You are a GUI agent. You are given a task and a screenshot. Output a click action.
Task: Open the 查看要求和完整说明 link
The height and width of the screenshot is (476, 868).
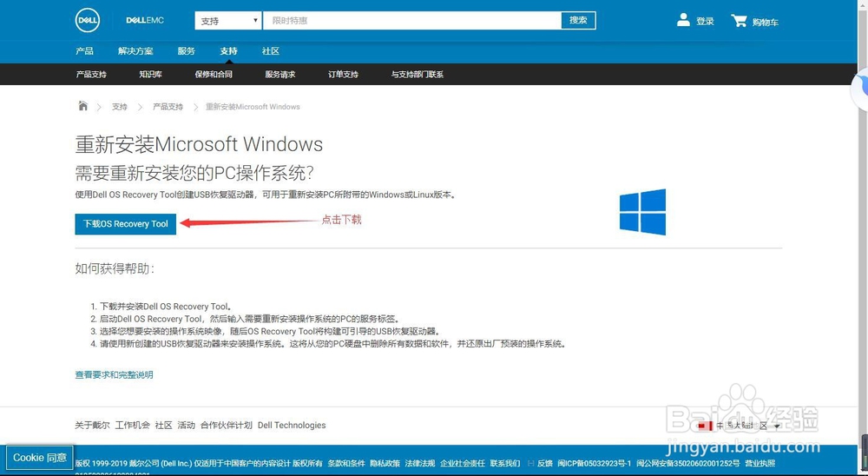[114, 374]
